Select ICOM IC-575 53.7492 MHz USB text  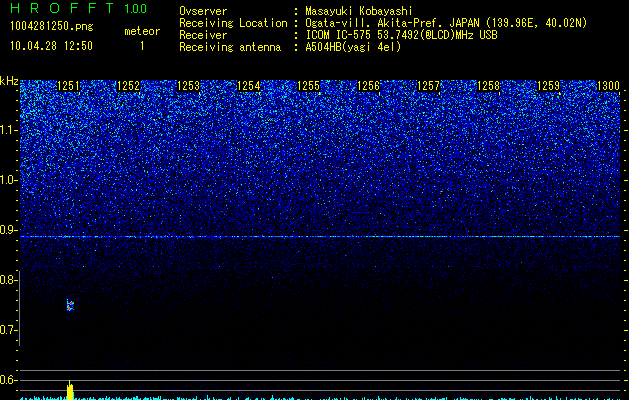(x=401, y=35)
